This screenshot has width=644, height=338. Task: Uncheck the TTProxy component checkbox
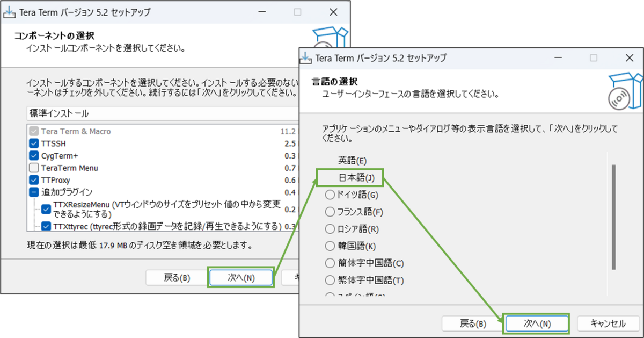(x=34, y=181)
